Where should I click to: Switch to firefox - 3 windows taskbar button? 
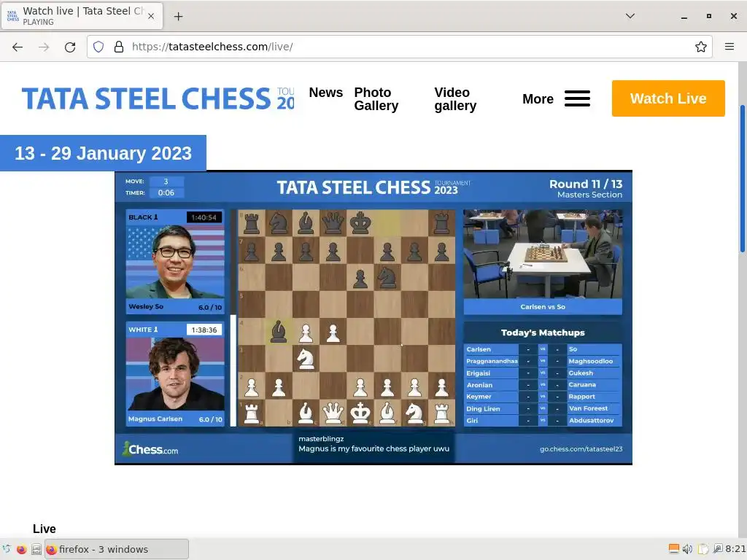pyautogui.click(x=117, y=550)
